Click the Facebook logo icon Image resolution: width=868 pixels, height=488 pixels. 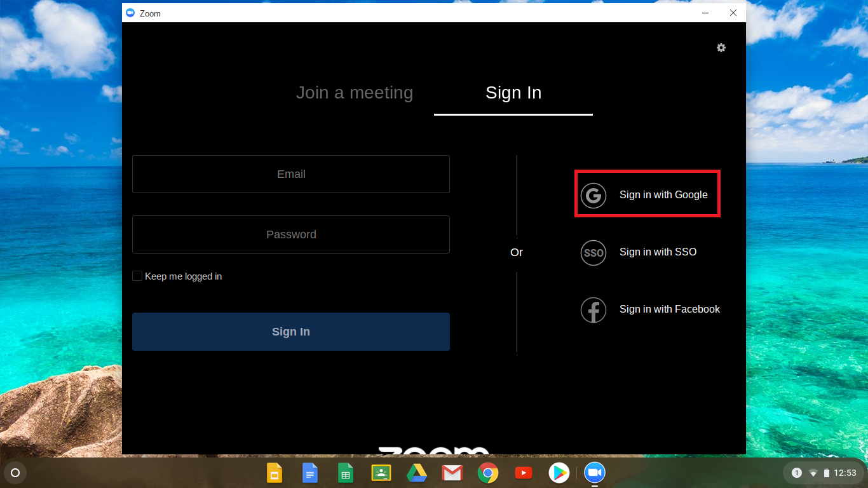pyautogui.click(x=593, y=309)
